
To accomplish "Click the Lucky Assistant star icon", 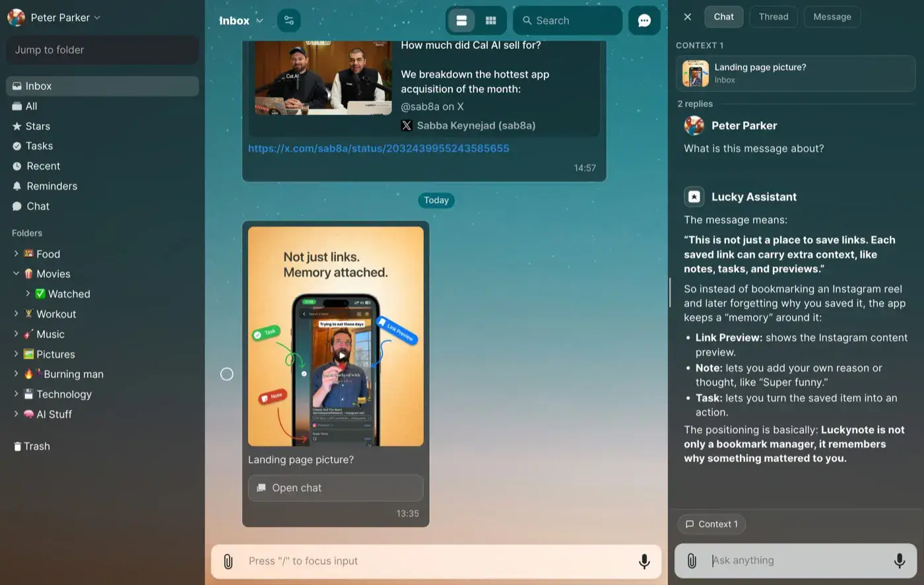I will click(x=694, y=197).
